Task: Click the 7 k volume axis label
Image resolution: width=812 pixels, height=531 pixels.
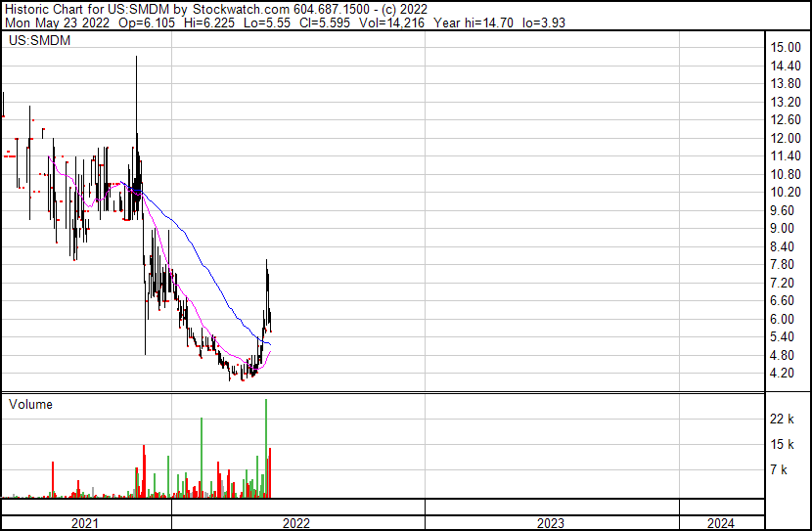Action: [x=779, y=469]
